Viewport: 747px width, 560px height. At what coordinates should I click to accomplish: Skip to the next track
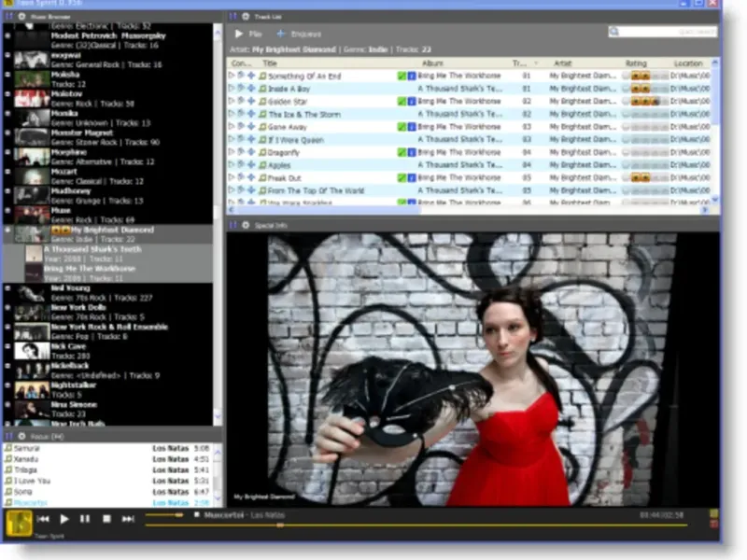pos(128,519)
